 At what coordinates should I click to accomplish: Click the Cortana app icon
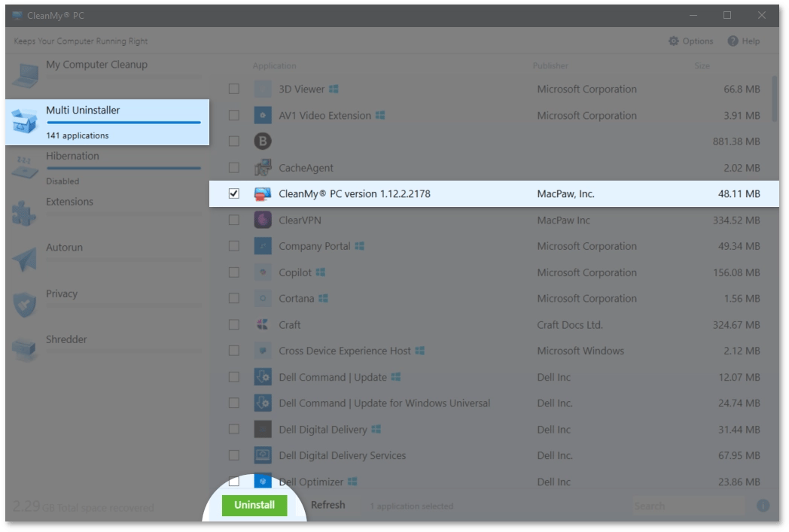pyautogui.click(x=263, y=298)
